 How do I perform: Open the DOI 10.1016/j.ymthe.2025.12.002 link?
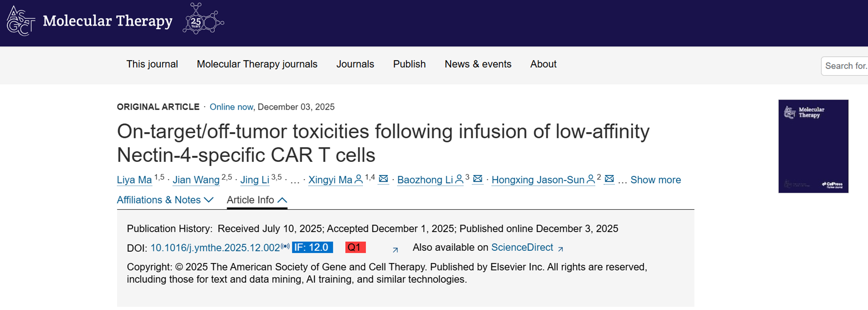coord(215,248)
